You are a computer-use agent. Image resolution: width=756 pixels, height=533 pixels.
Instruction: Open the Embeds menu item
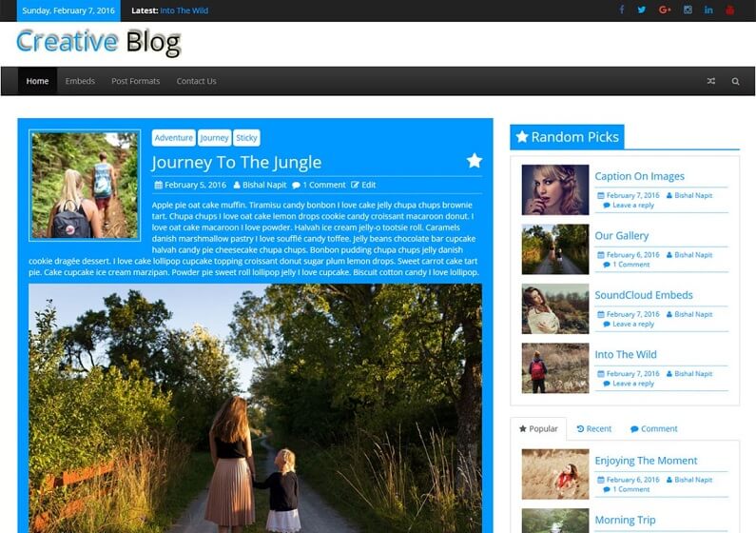click(80, 81)
